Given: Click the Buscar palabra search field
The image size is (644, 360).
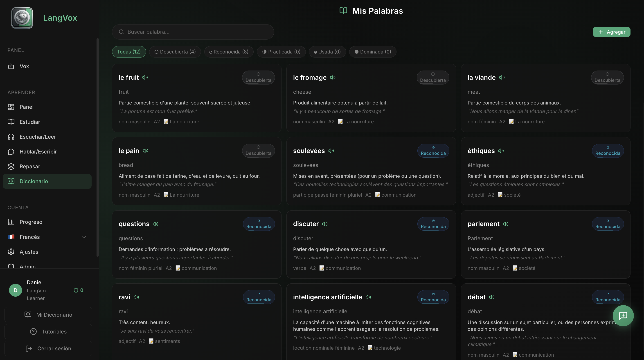Looking at the screenshot, I should 193,32.
